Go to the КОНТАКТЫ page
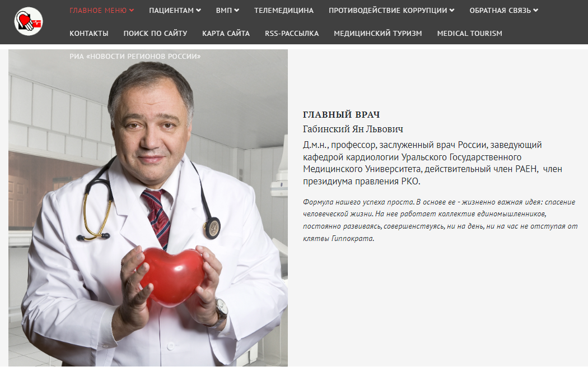Screen dimensions: 588x371 point(89,34)
